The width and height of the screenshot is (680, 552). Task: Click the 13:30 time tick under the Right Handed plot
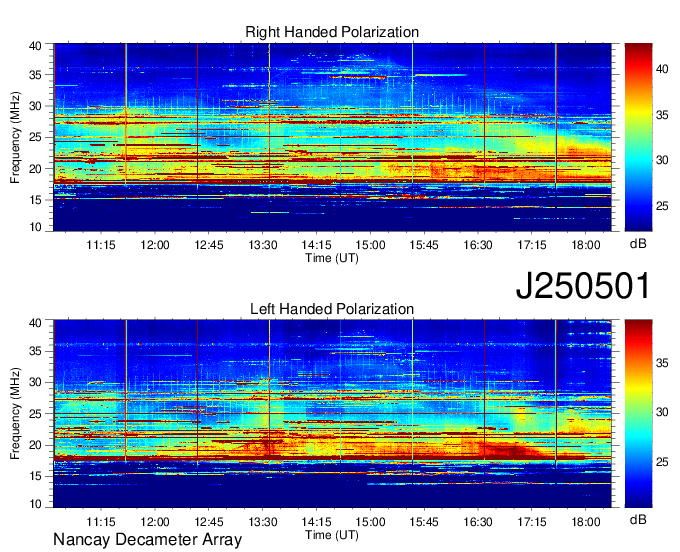coord(263,245)
